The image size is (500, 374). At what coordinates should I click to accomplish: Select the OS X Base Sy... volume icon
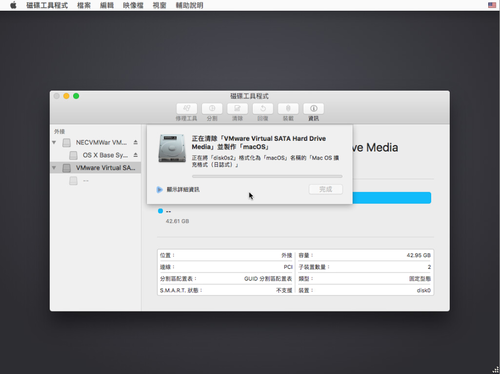pyautogui.click(x=73, y=155)
